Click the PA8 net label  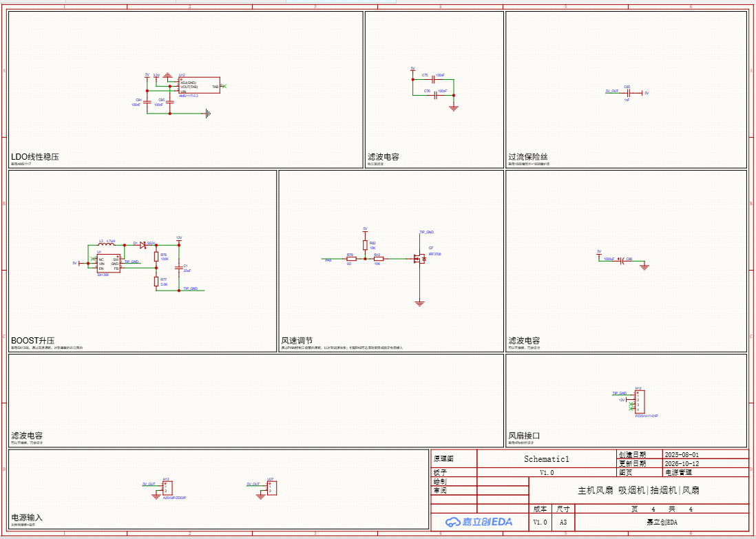[x=328, y=260]
